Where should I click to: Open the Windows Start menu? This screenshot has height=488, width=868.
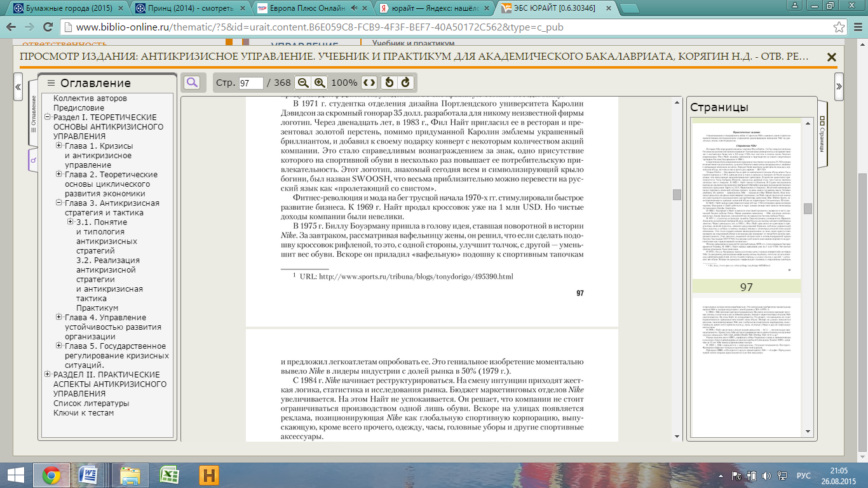(x=16, y=475)
